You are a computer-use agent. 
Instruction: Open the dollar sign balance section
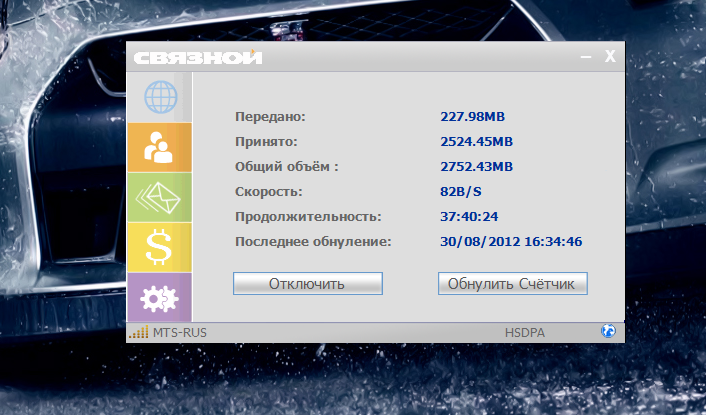pos(160,247)
